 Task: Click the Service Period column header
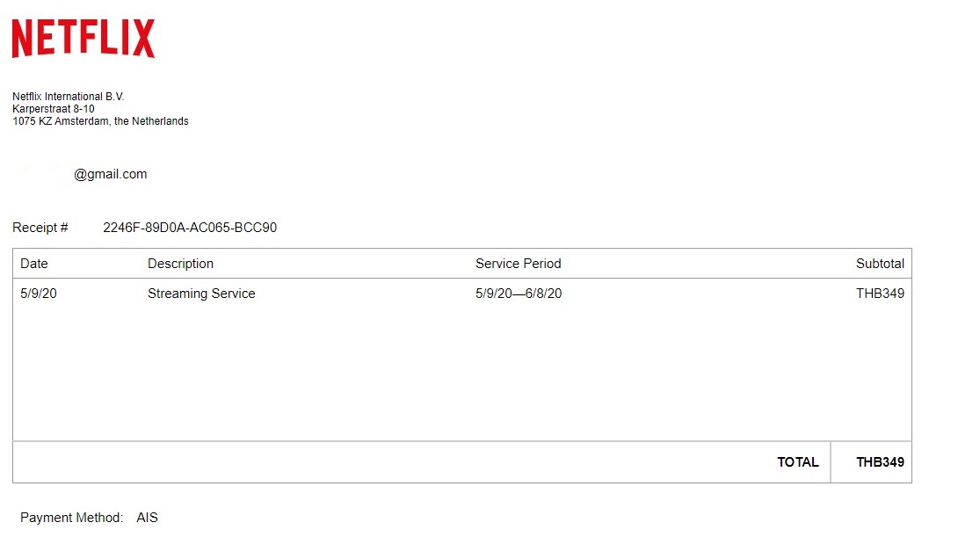pos(518,264)
